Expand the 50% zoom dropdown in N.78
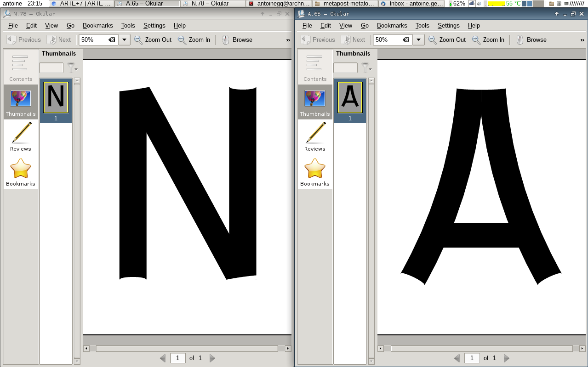The image size is (588, 367). point(124,40)
